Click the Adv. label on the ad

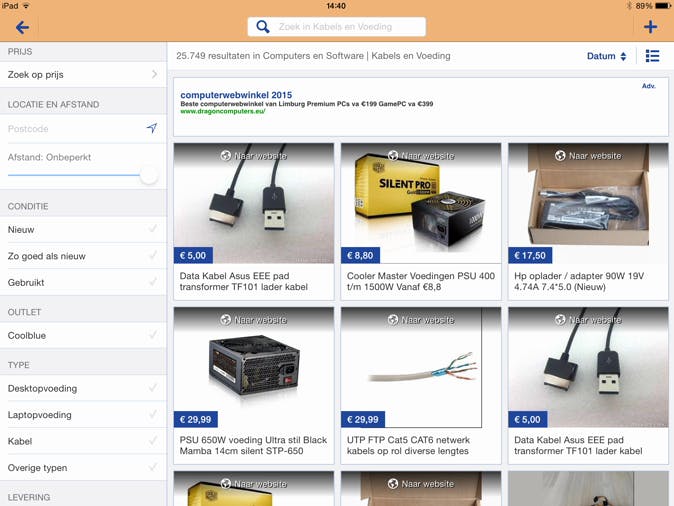[x=649, y=86]
